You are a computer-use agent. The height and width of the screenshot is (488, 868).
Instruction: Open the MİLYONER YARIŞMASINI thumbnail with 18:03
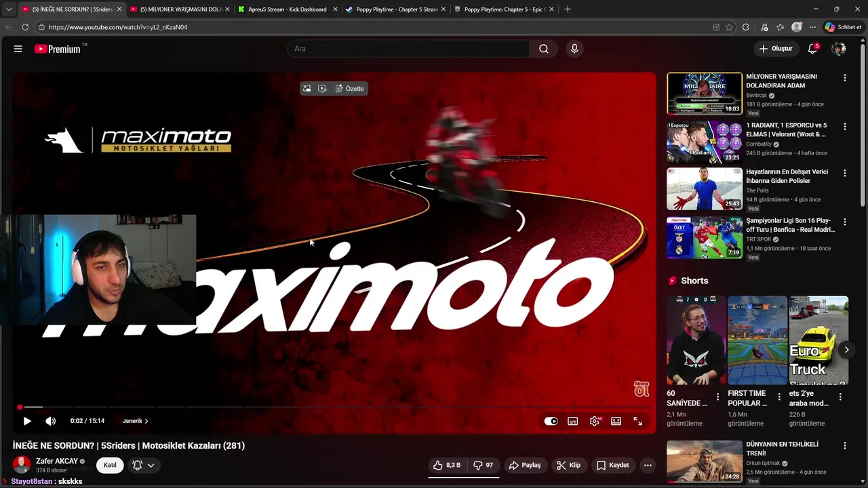pos(705,94)
